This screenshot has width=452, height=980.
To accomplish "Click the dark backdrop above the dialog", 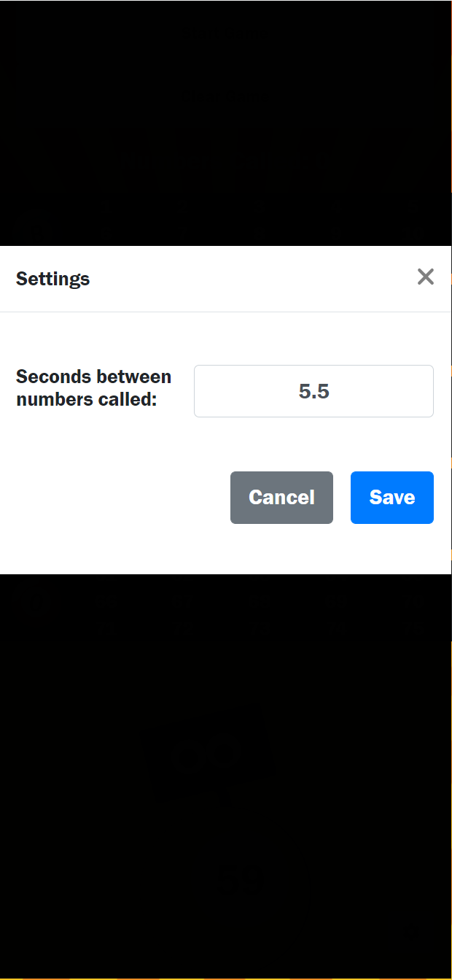I will (226, 124).
